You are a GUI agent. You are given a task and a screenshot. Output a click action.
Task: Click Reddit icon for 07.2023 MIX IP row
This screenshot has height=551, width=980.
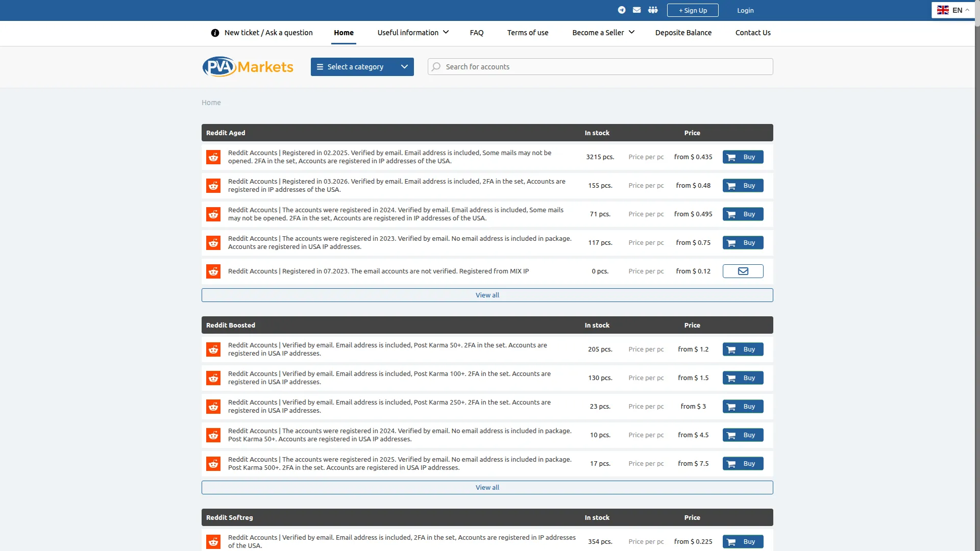[213, 271]
